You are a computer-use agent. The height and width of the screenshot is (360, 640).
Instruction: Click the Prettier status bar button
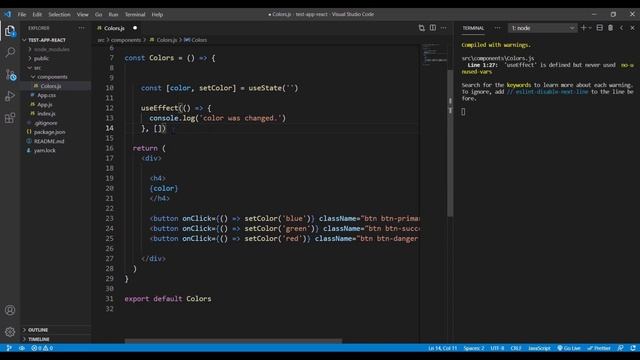click(x=599, y=348)
